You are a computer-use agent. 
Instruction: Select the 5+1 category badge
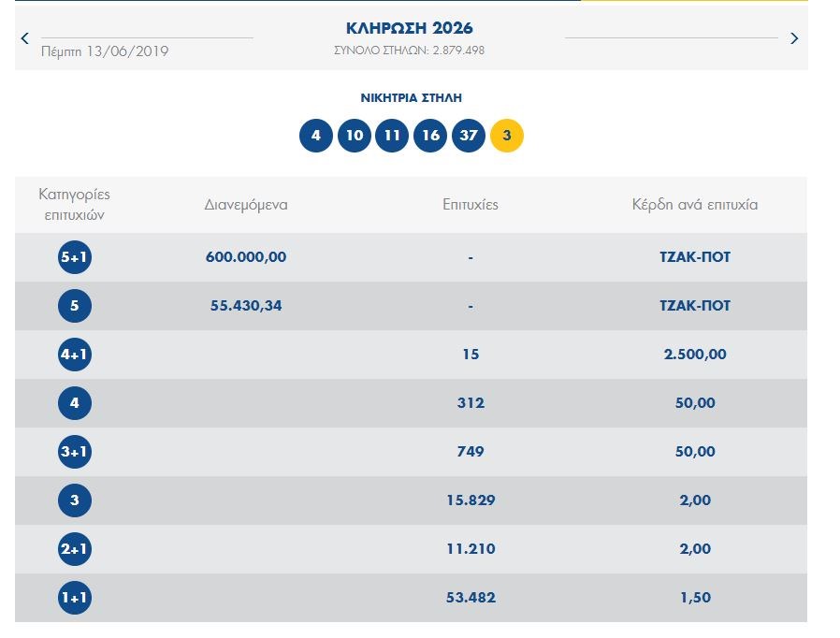[75, 257]
